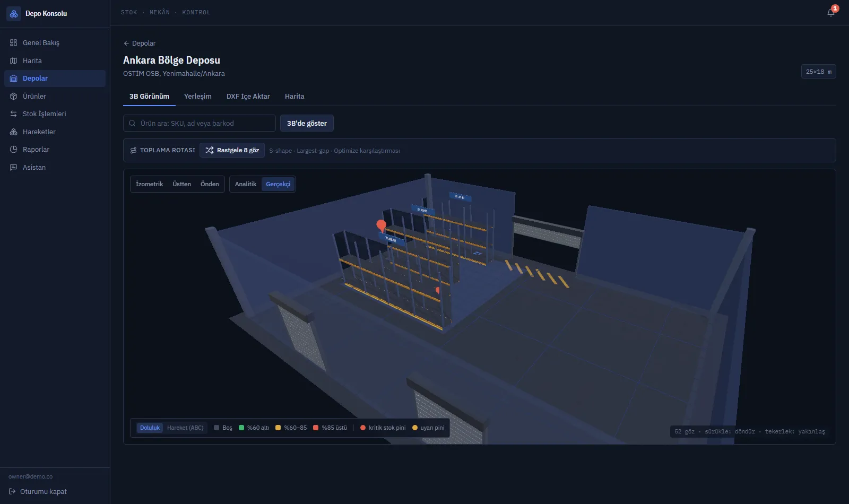The width and height of the screenshot is (849, 504).
Task: Click the %60–85 yellow legend swatch
Action: point(278,428)
